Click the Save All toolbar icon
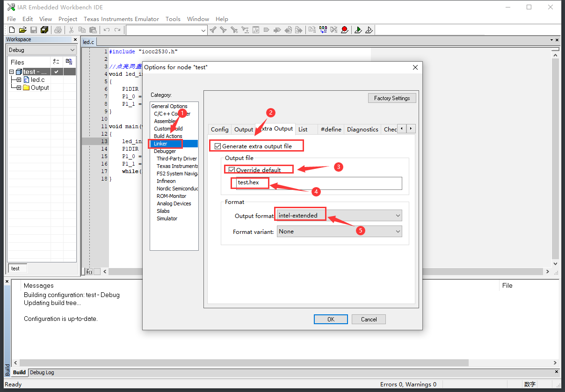The width and height of the screenshot is (565, 392). 44,30
